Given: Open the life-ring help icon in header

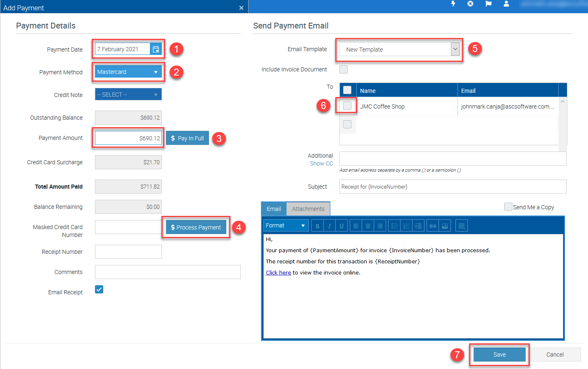Looking at the screenshot, I should point(470,4).
